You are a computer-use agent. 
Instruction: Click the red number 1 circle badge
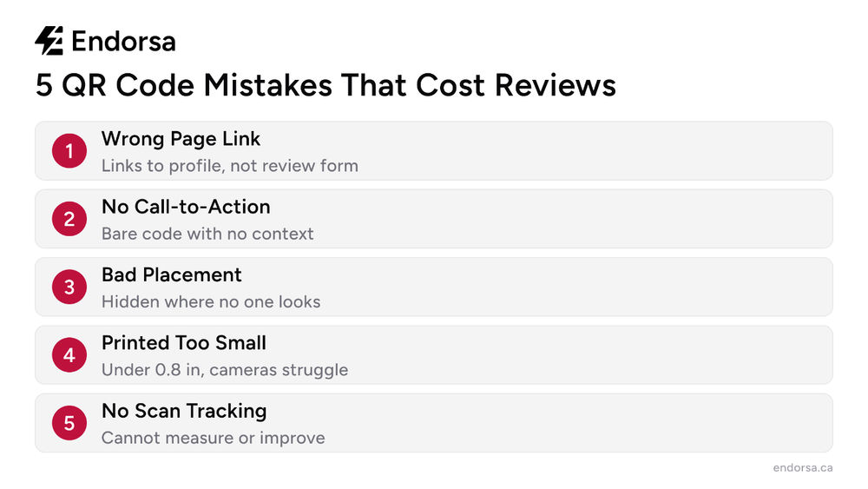point(69,150)
